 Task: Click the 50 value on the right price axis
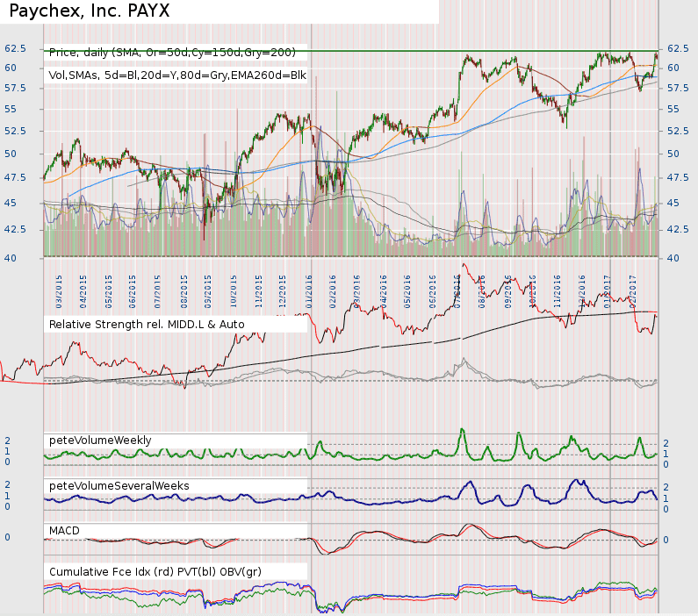point(673,154)
